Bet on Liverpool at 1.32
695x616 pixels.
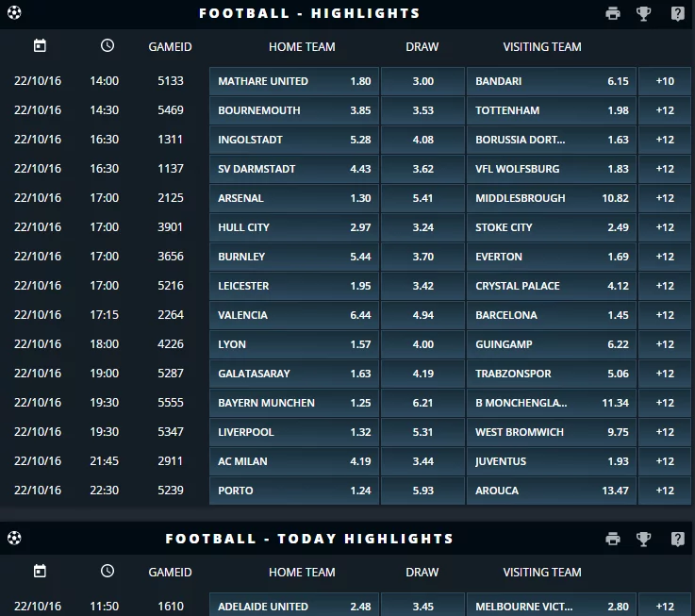pos(294,432)
